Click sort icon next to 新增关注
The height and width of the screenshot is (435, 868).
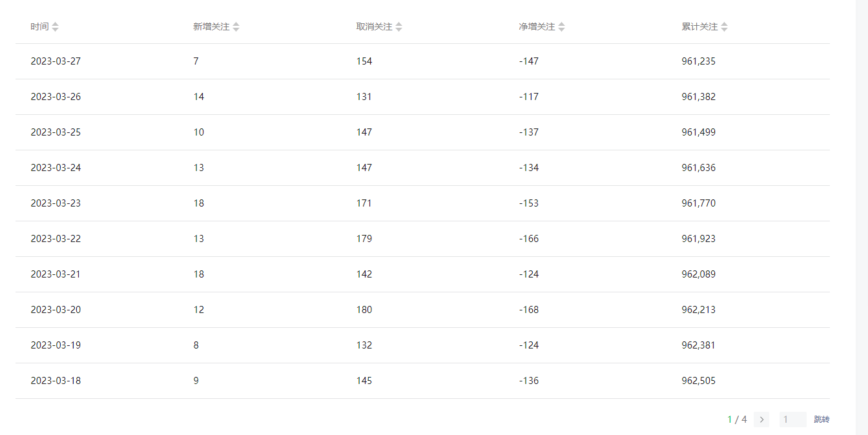click(x=236, y=27)
